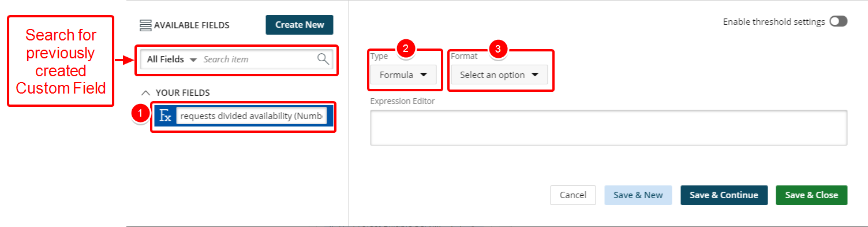Click the Save & New button

click(x=638, y=195)
